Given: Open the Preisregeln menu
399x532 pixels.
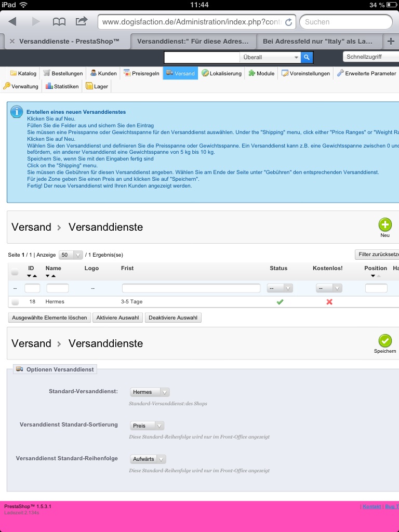Looking at the screenshot, I should tap(141, 73).
